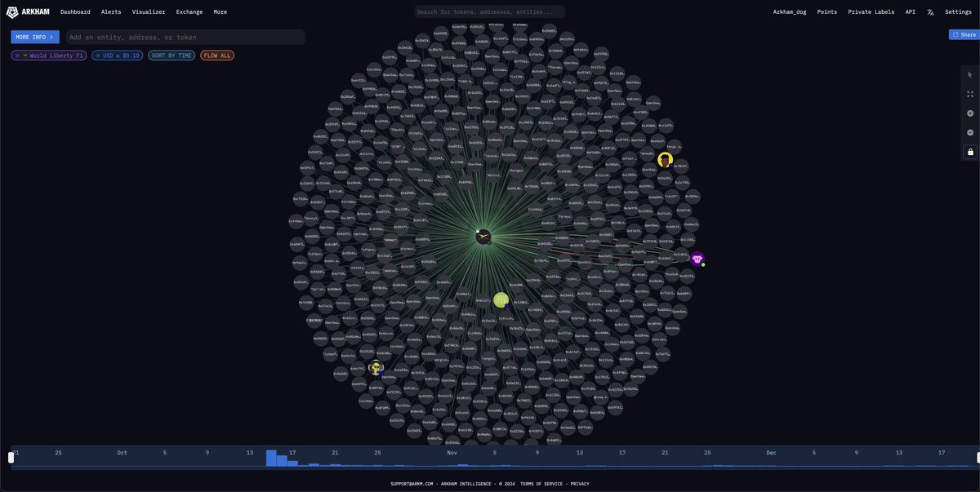Click the central World Liberty Fi node
Image resolution: width=980 pixels, height=492 pixels.
[x=483, y=237]
